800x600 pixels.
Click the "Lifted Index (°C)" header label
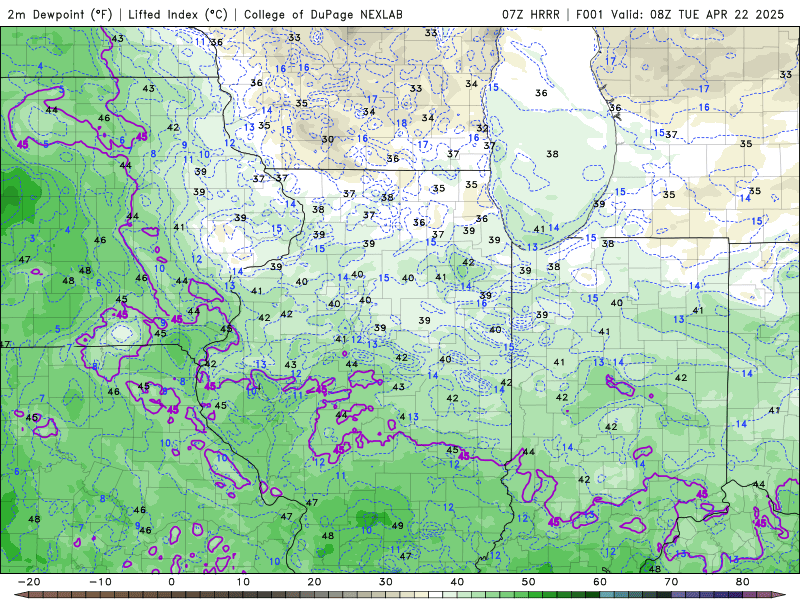click(178, 14)
